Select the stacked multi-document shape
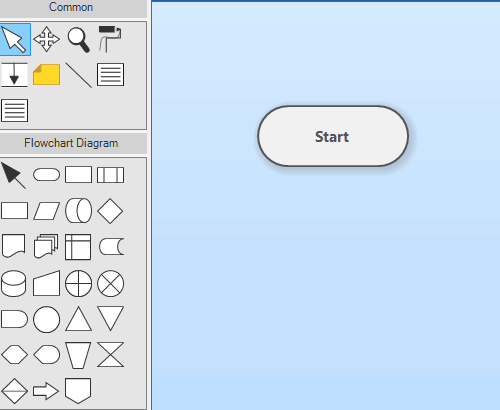The image size is (500, 410). [46, 246]
